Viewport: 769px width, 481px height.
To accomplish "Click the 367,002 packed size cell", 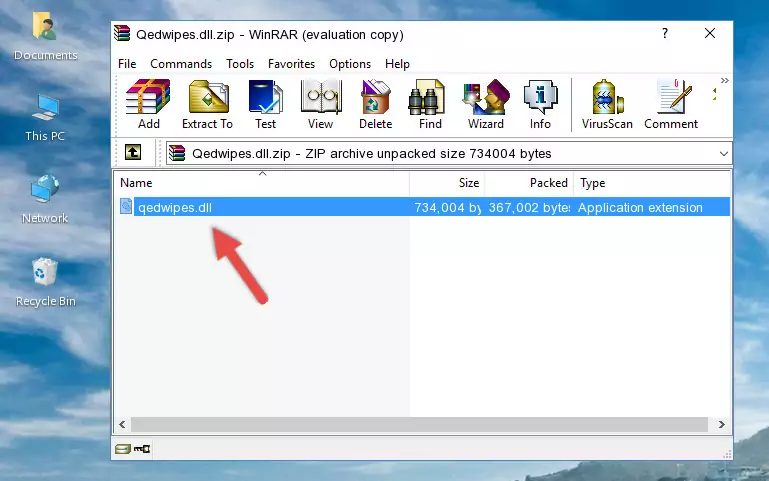I will (x=529, y=208).
